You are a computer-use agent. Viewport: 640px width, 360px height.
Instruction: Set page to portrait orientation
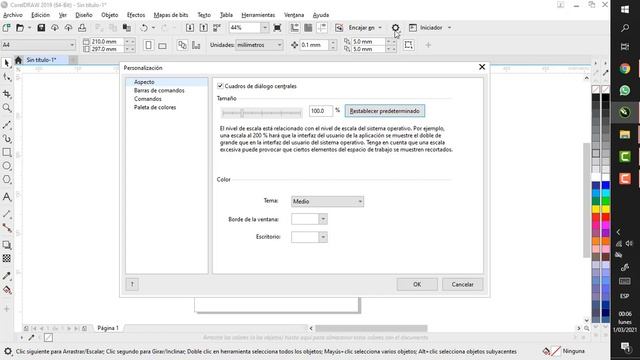[x=149, y=45]
